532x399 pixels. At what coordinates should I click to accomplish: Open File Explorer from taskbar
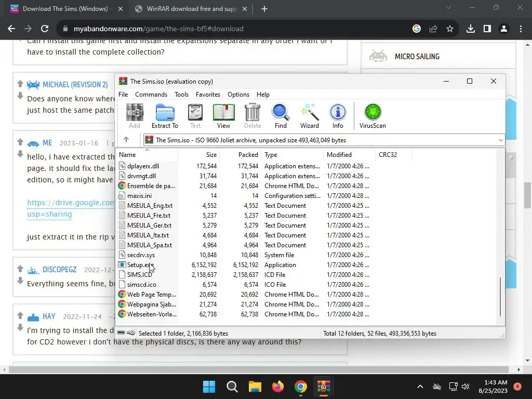click(255, 387)
